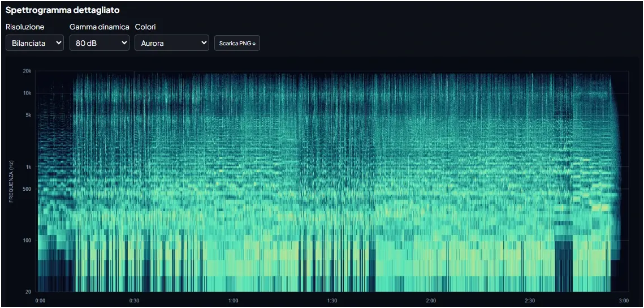The image size is (644, 308).
Task: Click the Gamma dinamica label
Action: (100, 27)
